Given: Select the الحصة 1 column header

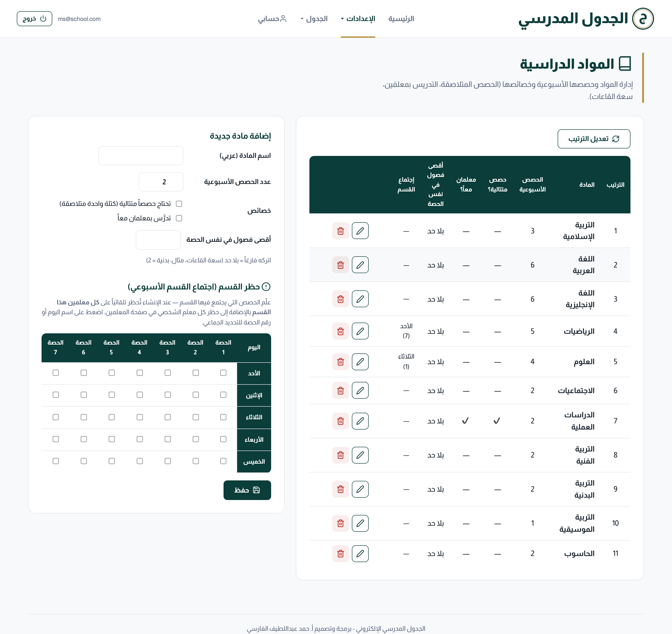Looking at the screenshot, I should 223,347.
